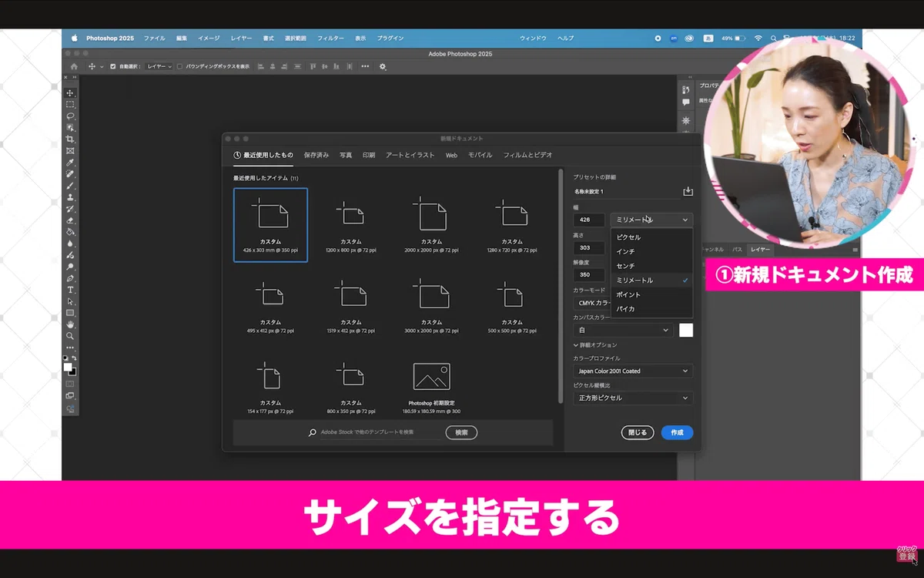Image resolution: width=924 pixels, height=578 pixels.
Task: Select the Frame tool
Action: 70,150
